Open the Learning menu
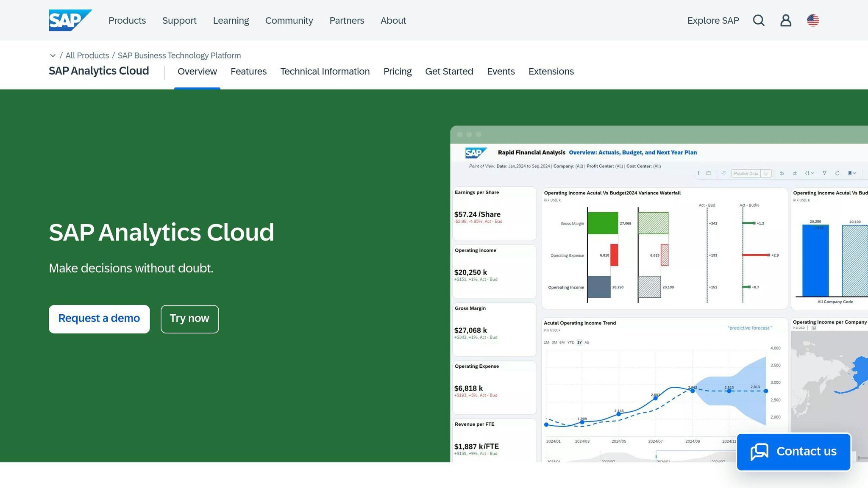 [231, 20]
